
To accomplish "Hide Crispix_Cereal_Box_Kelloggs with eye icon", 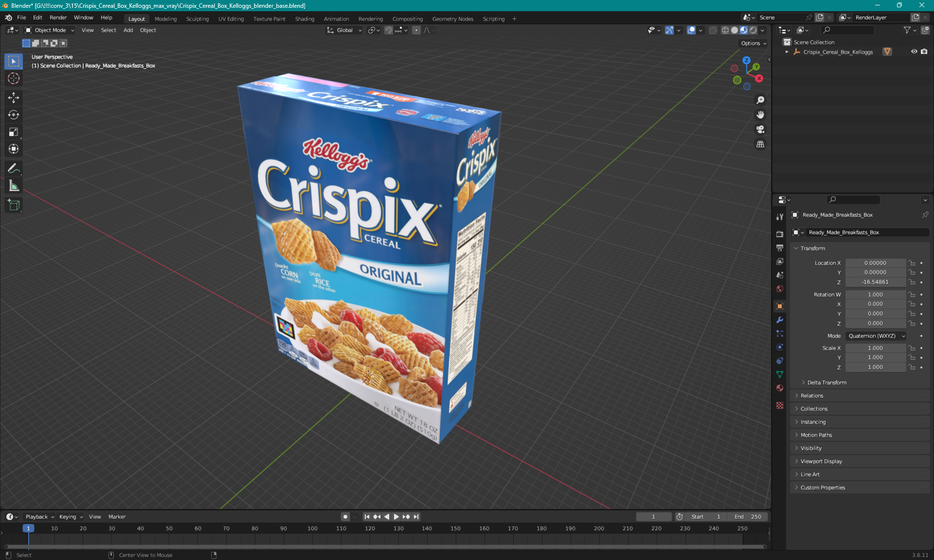I will click(x=914, y=52).
